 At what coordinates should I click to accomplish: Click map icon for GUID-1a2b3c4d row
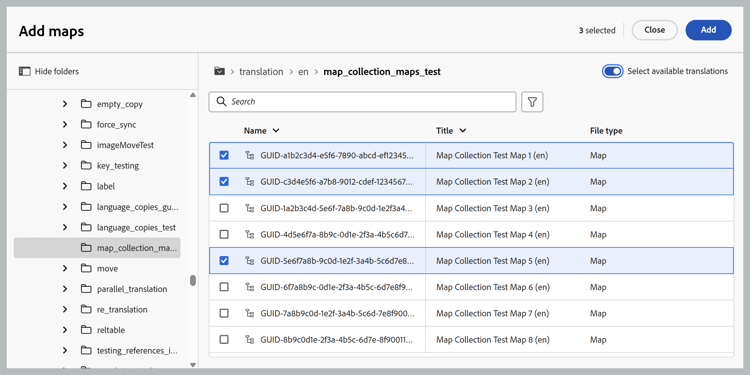pos(249,208)
